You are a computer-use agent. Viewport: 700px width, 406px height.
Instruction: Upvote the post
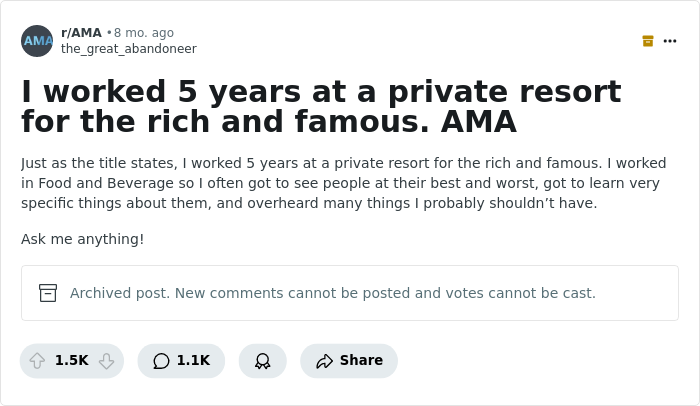point(38,361)
